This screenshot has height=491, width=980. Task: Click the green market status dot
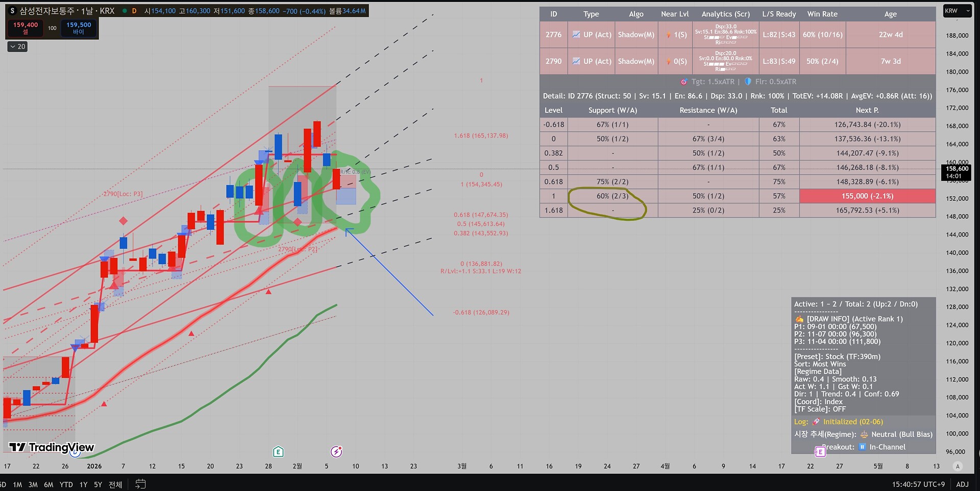125,11
